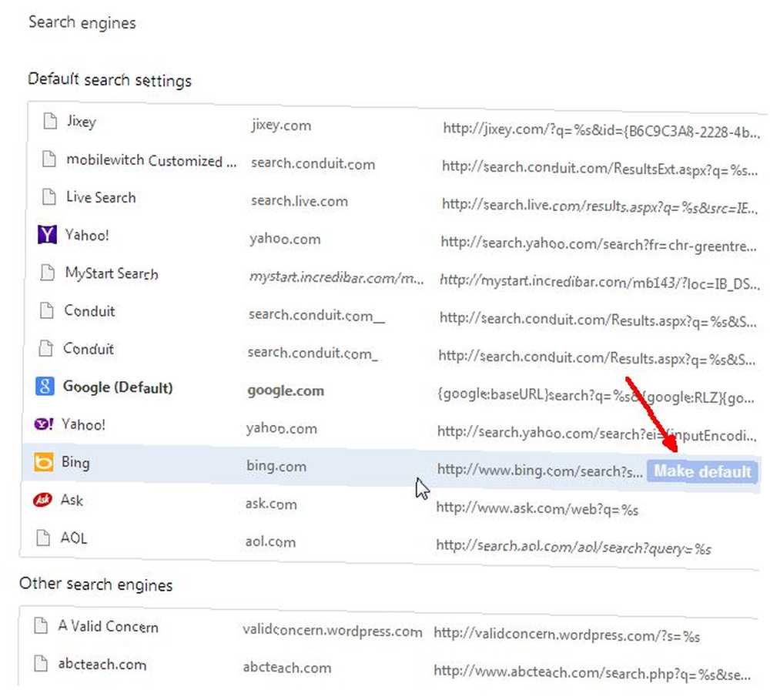The width and height of the screenshot is (770, 700).
Task: Click the orange Bing icon
Action: click(43, 462)
